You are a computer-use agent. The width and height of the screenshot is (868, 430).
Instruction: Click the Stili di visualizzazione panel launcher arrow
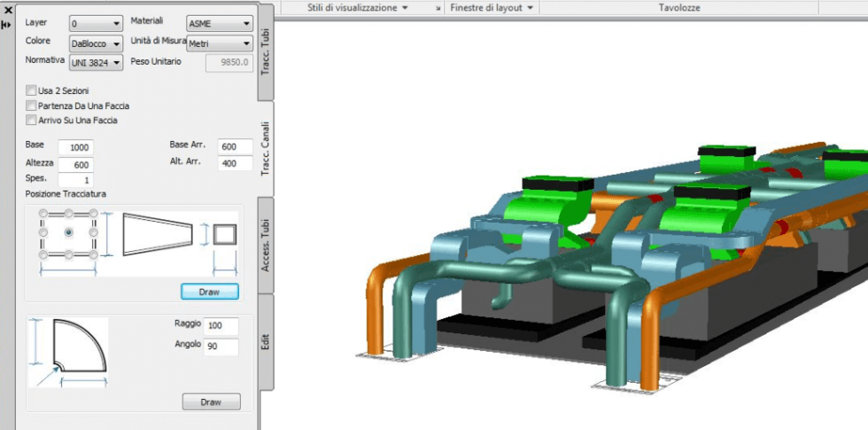438,7
